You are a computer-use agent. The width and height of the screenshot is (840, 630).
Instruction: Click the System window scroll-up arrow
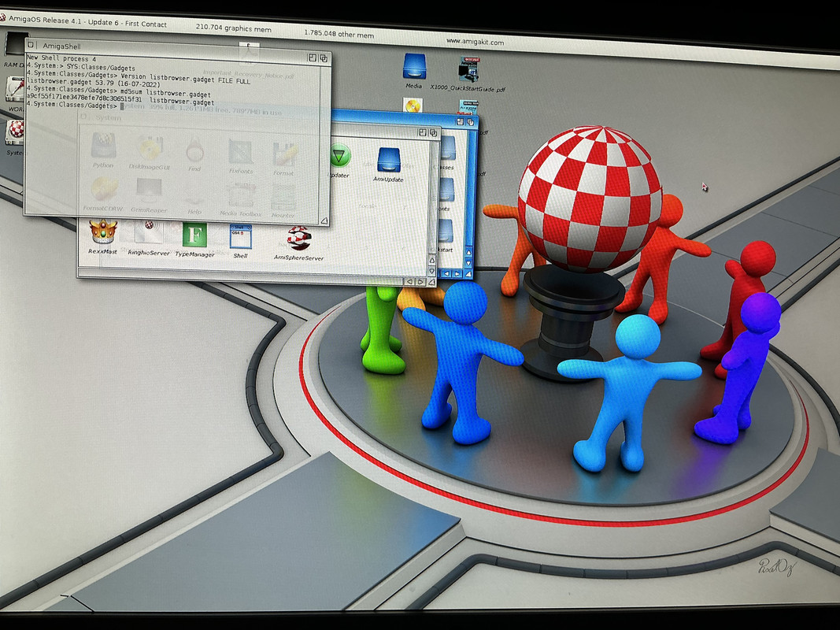[431, 261]
